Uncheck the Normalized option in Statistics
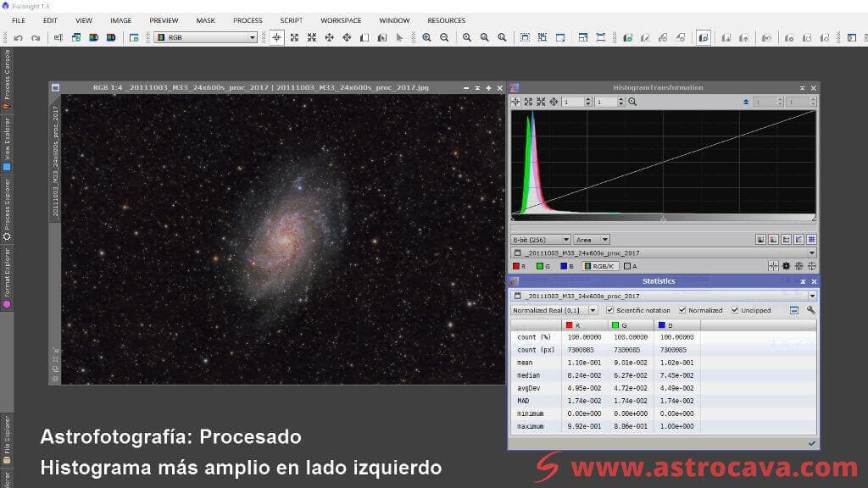 (x=682, y=310)
